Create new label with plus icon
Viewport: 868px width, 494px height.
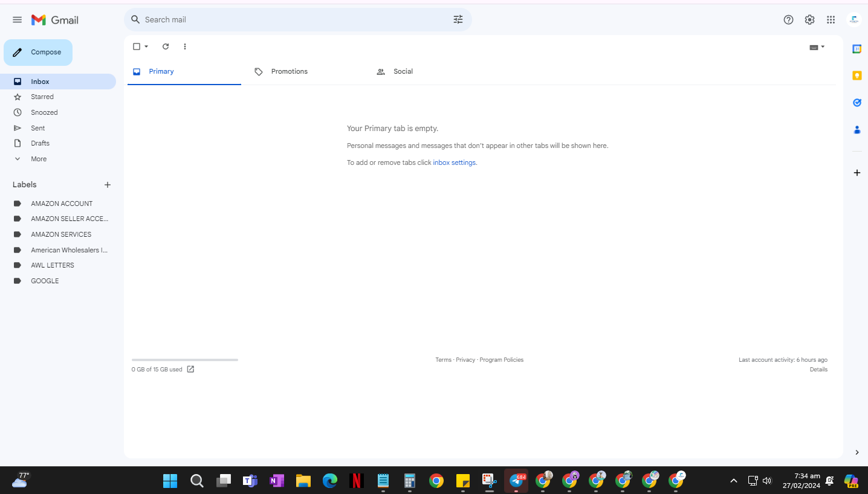click(x=108, y=185)
